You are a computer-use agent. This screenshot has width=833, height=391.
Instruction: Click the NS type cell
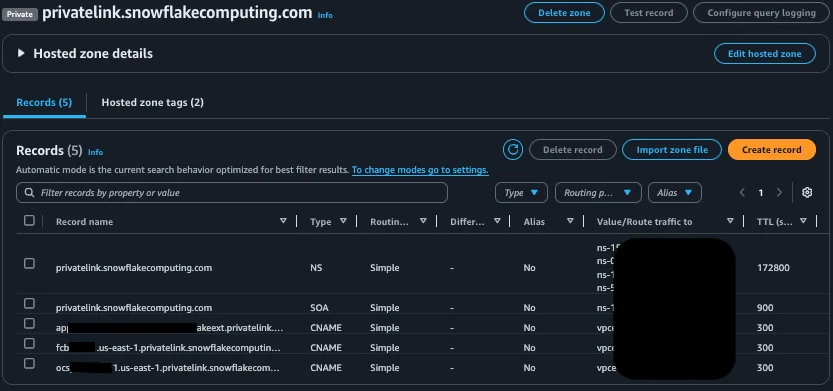pos(316,268)
